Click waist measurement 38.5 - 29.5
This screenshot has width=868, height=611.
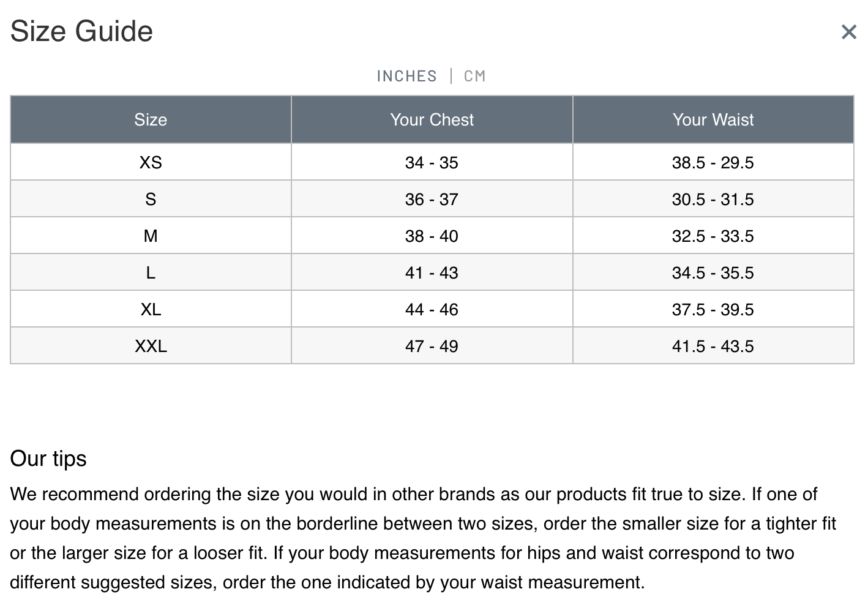pos(713,162)
